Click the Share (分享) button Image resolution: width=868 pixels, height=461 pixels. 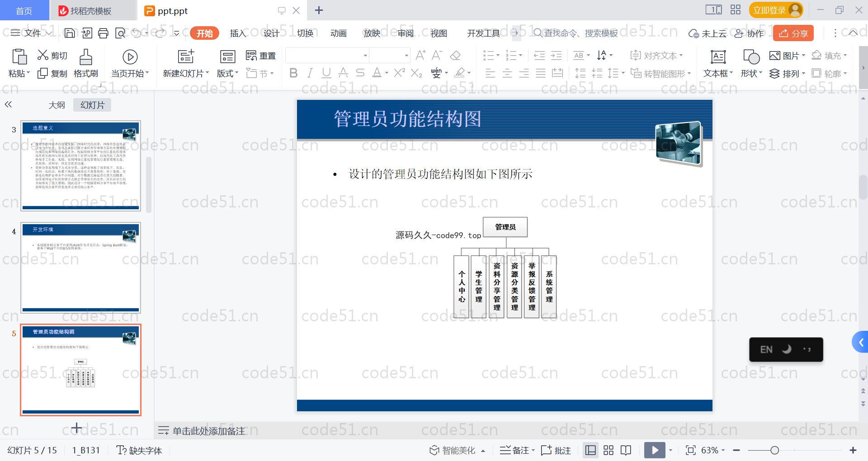point(793,33)
